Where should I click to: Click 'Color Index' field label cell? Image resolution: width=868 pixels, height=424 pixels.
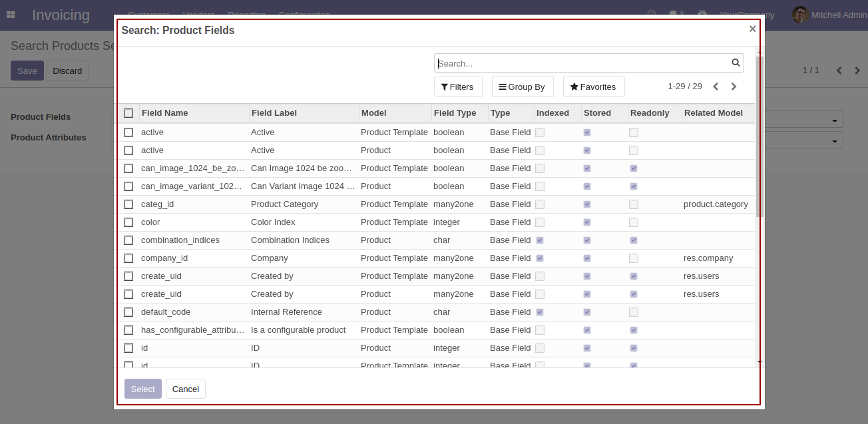(273, 222)
